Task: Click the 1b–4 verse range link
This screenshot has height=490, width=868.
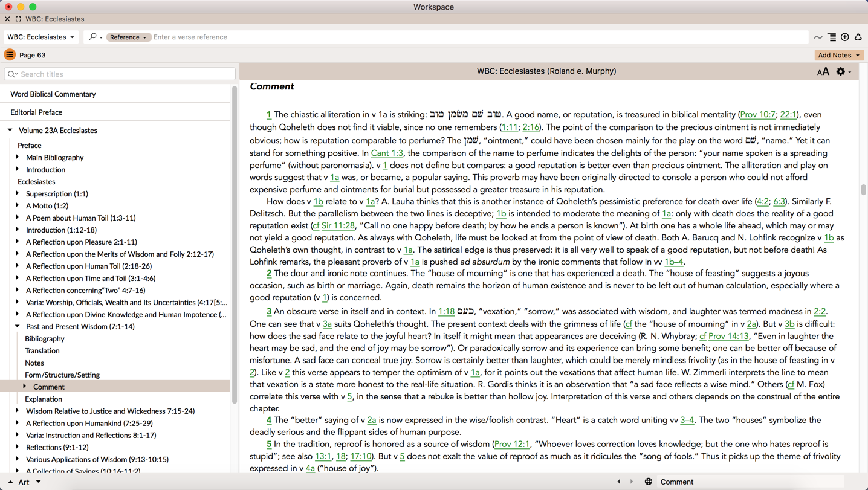Action: [x=674, y=262]
